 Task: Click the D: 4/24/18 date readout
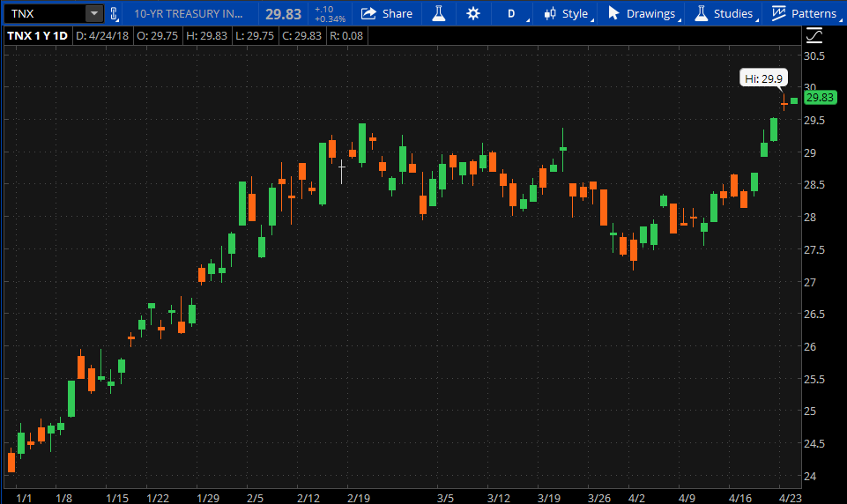[x=102, y=35]
